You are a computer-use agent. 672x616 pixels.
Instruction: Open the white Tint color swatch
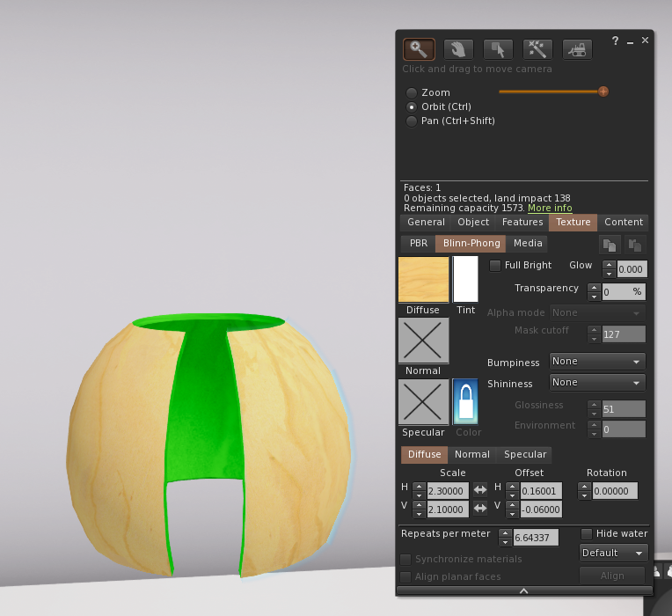click(465, 279)
